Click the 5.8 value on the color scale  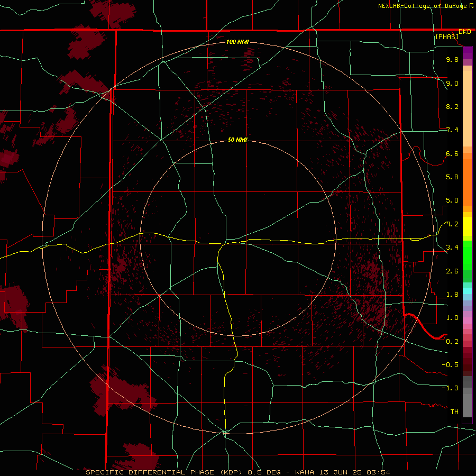click(x=452, y=177)
